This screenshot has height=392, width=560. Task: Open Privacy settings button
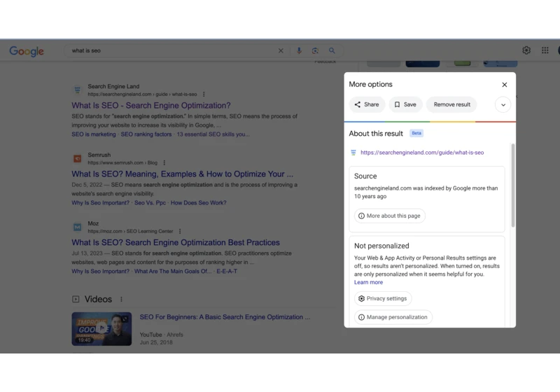pyautogui.click(x=383, y=298)
